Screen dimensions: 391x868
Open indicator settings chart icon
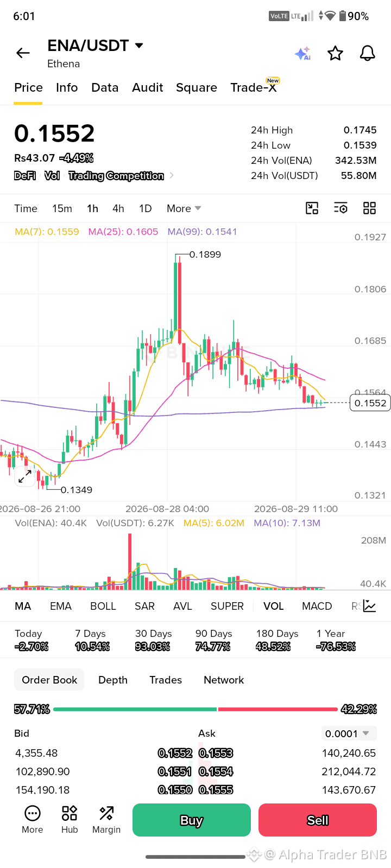(x=370, y=606)
